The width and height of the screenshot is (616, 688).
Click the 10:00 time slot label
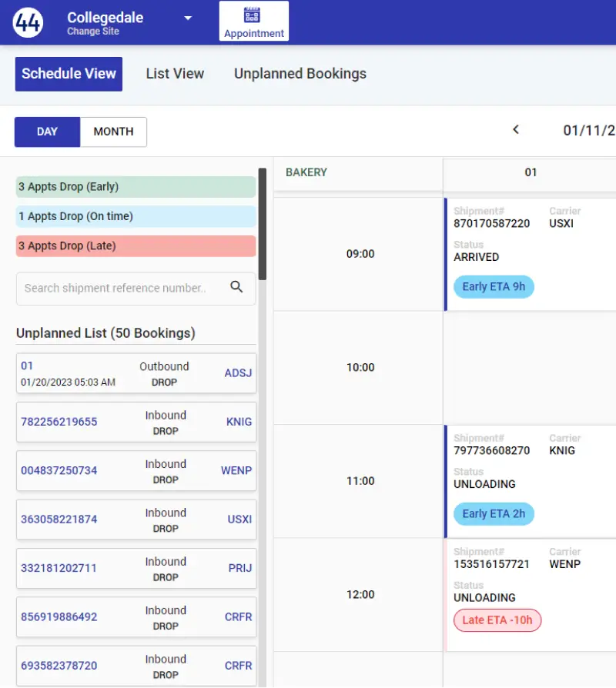[360, 367]
